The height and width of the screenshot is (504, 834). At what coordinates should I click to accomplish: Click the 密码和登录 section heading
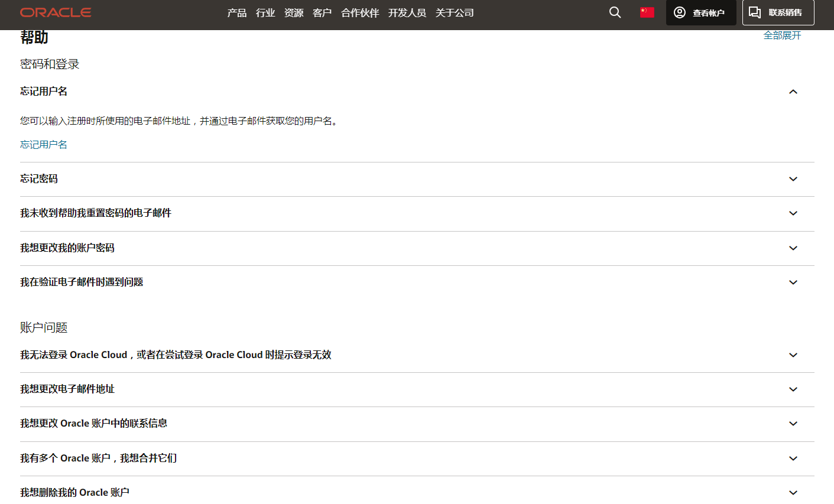click(x=50, y=64)
